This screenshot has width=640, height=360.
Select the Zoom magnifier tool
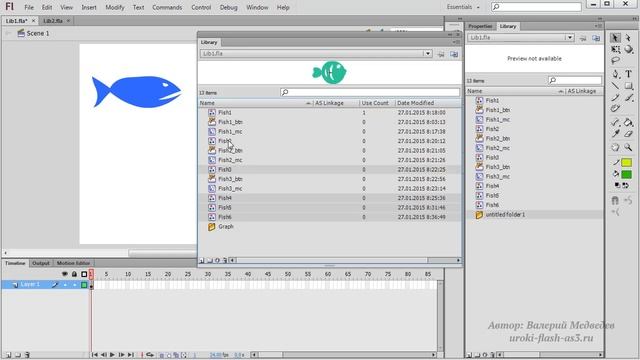[629, 147]
